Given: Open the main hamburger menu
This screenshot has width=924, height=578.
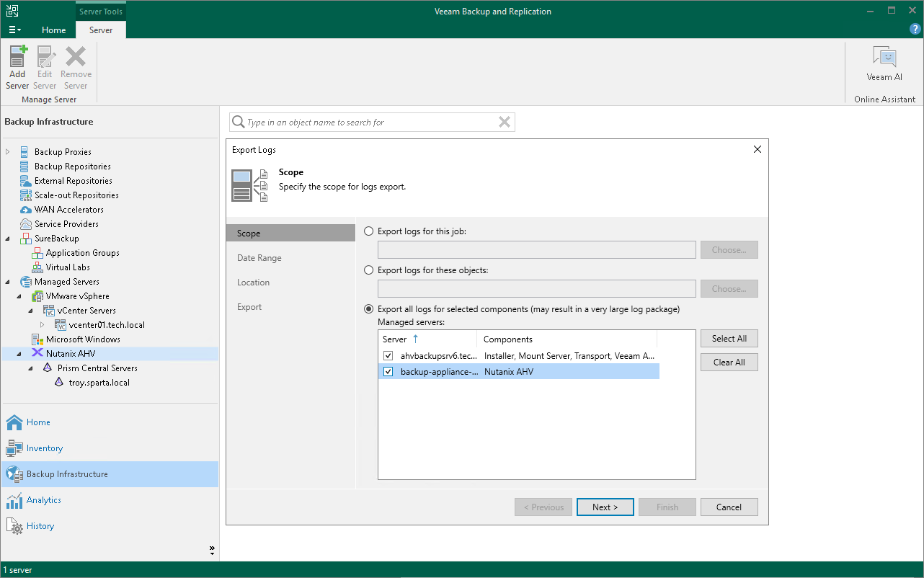Looking at the screenshot, I should point(14,30).
